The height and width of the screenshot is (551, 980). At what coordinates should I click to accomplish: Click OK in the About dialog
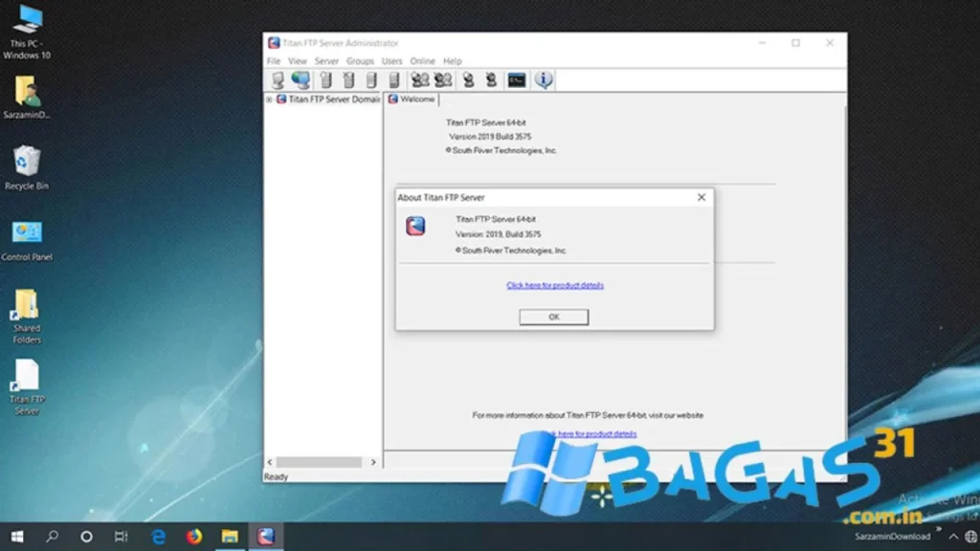[554, 317]
